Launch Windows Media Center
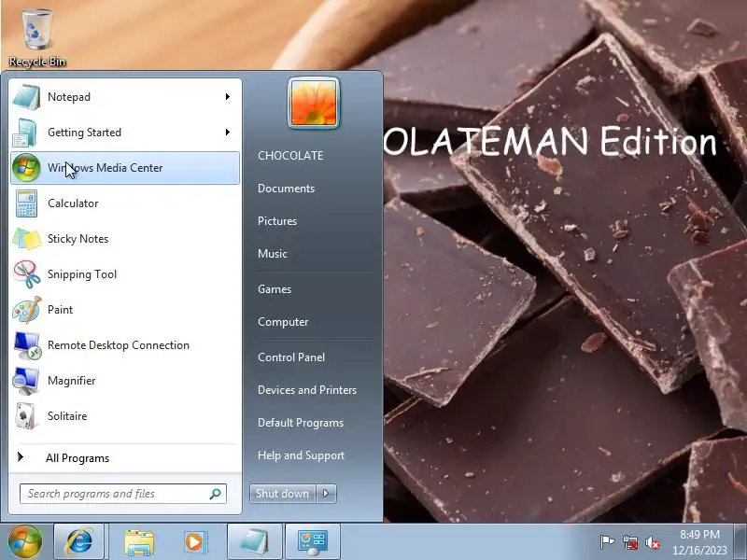 click(x=125, y=168)
